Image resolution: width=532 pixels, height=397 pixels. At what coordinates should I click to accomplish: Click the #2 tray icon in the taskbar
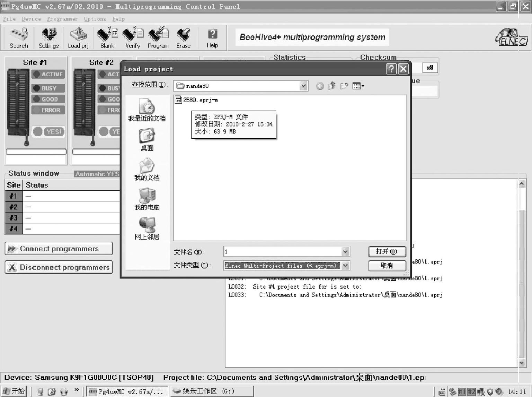[471, 392]
